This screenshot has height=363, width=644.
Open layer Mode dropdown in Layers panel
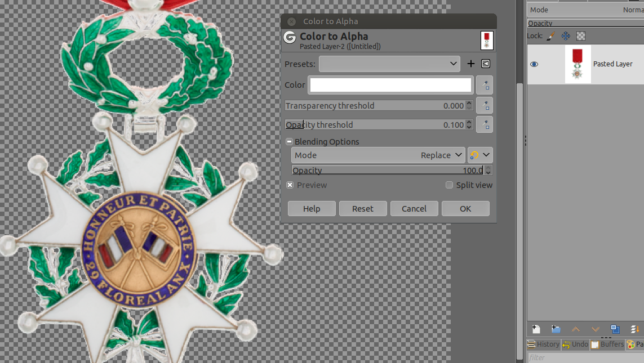585,10
